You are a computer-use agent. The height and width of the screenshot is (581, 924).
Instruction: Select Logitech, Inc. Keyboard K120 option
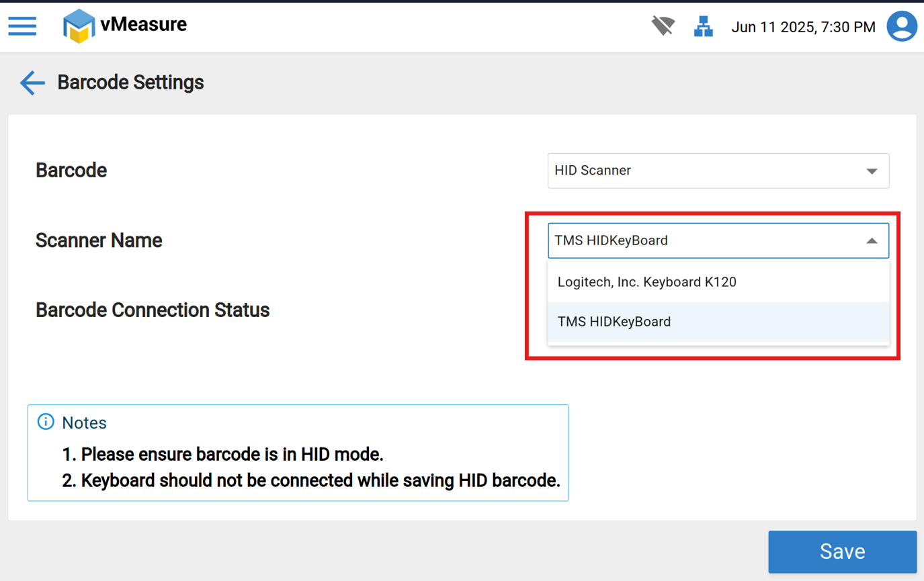647,282
